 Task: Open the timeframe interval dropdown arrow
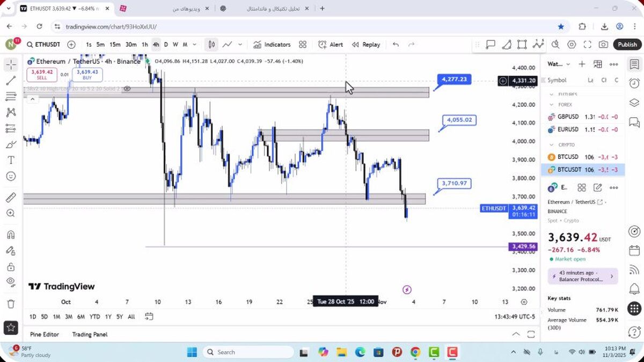coord(194,45)
